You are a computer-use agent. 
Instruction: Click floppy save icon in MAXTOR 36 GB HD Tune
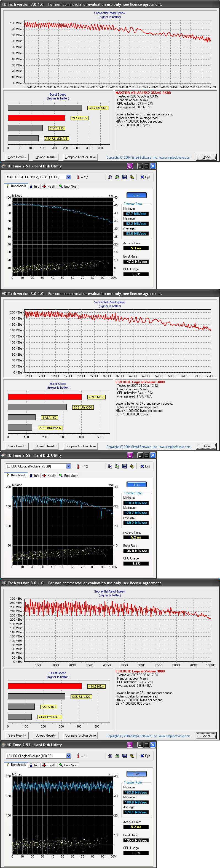125,177
